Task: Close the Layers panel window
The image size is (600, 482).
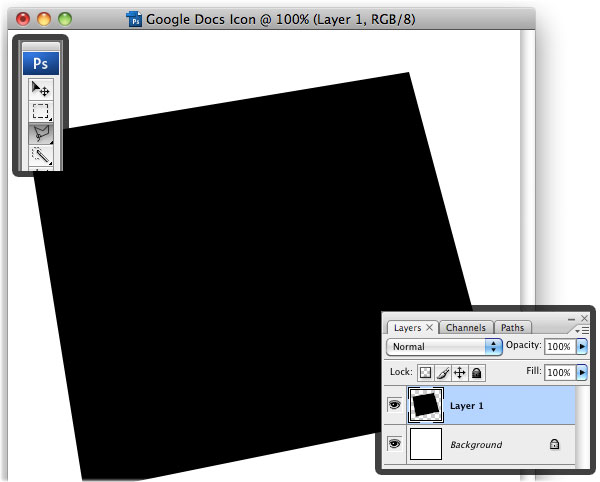Action: click(584, 318)
